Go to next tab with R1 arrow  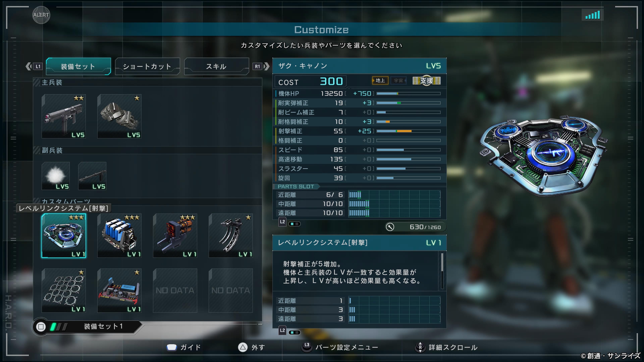[x=261, y=67]
